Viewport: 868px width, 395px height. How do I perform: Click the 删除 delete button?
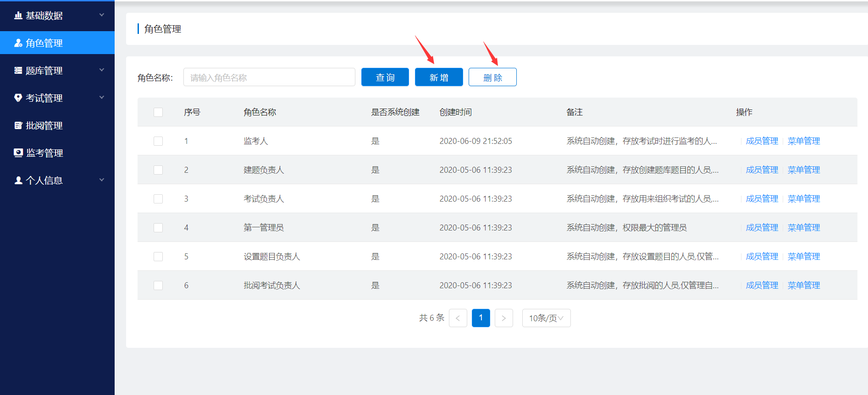492,77
